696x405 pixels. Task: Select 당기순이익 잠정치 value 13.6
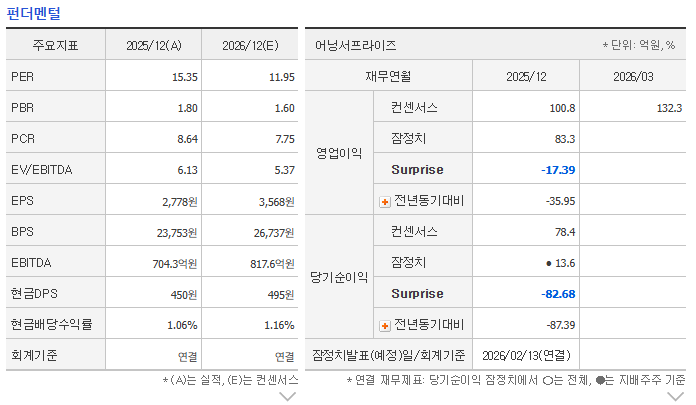(565, 263)
